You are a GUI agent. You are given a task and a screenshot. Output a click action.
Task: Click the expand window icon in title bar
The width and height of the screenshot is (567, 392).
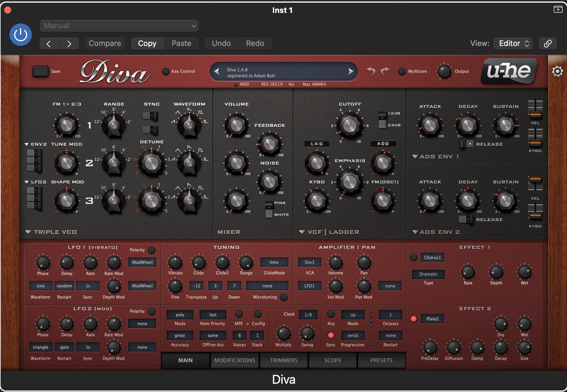coord(558,9)
